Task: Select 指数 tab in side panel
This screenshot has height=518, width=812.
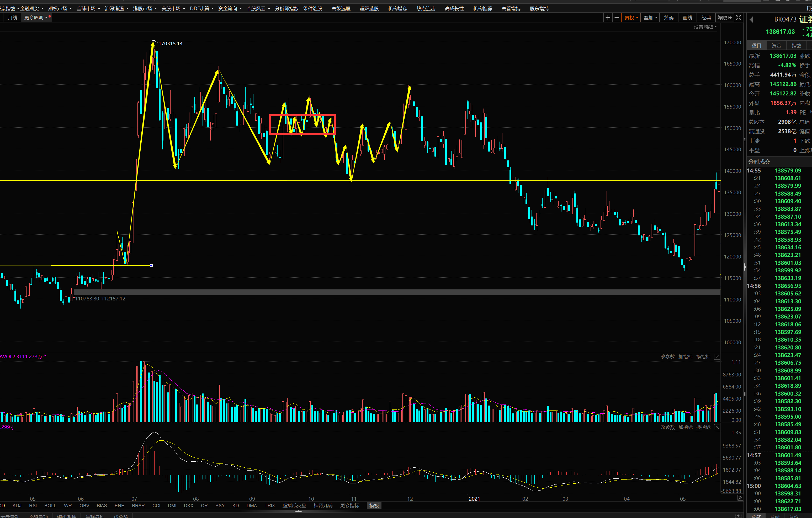Action: point(796,45)
